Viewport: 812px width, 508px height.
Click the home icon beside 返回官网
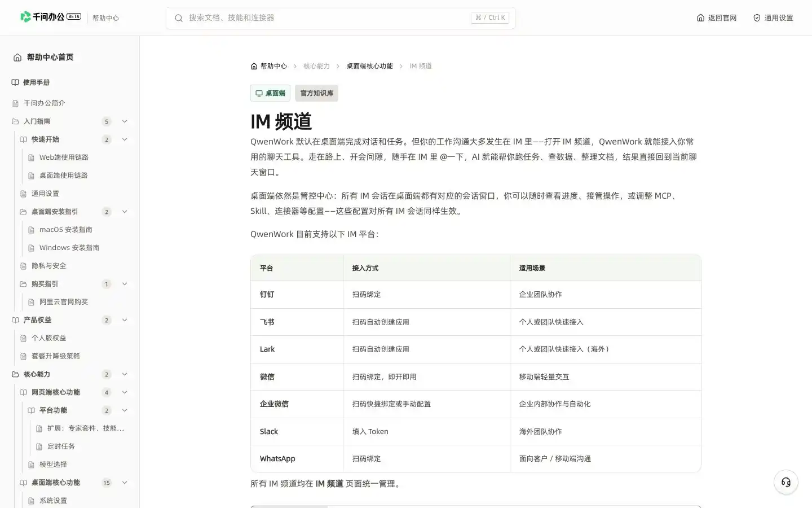tap(700, 18)
